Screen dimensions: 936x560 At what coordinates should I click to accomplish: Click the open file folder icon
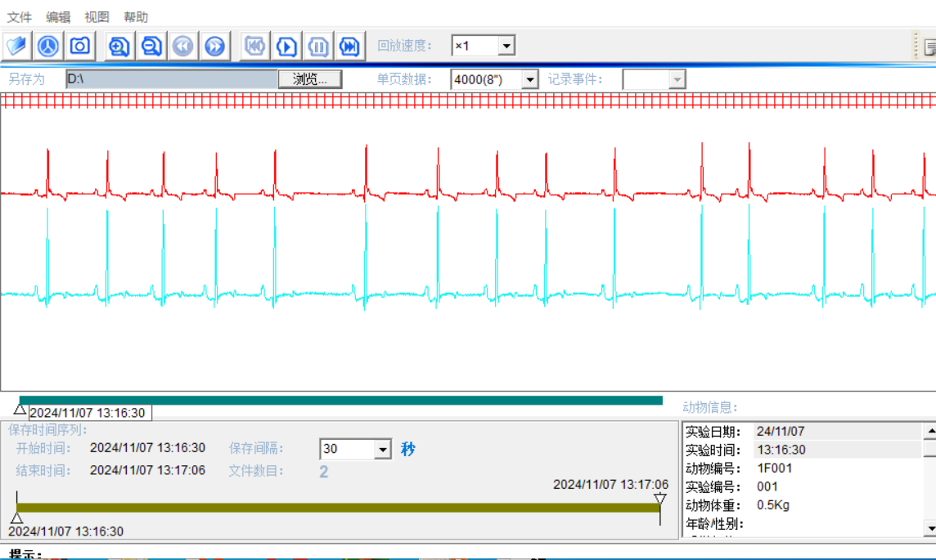(17, 46)
